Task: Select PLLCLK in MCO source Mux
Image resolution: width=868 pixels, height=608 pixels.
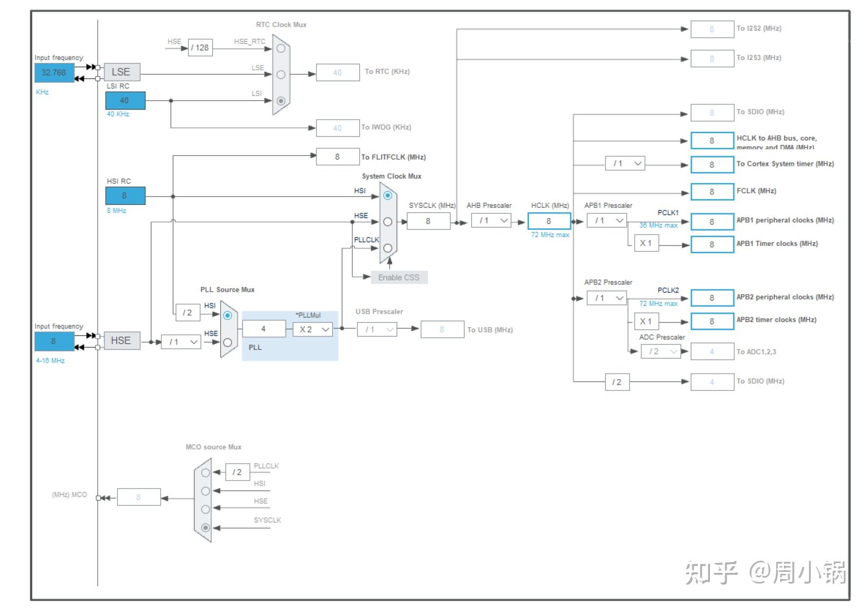Action: click(205, 473)
